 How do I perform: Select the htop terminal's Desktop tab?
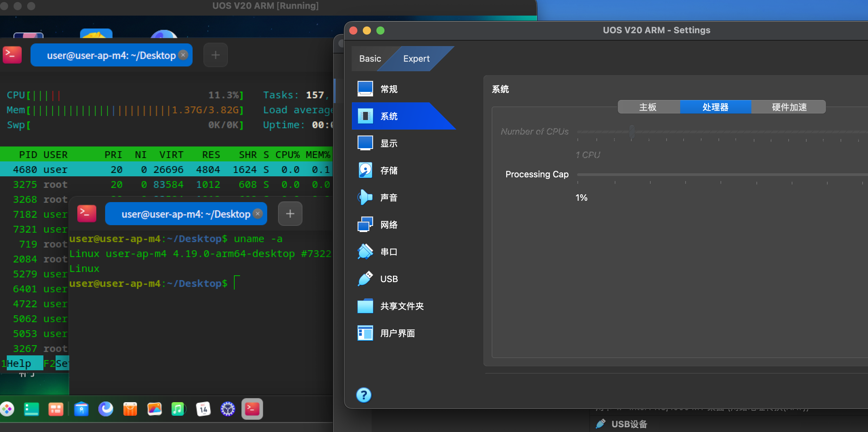pos(112,55)
